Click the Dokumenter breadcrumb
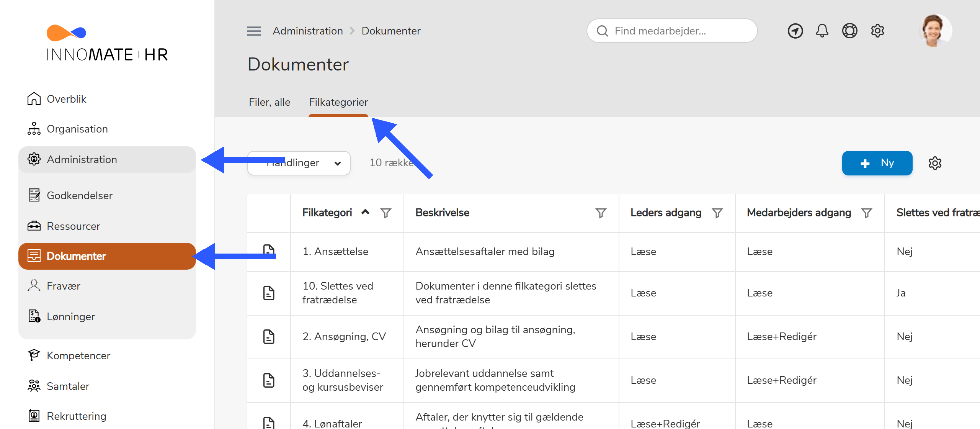 tap(391, 31)
